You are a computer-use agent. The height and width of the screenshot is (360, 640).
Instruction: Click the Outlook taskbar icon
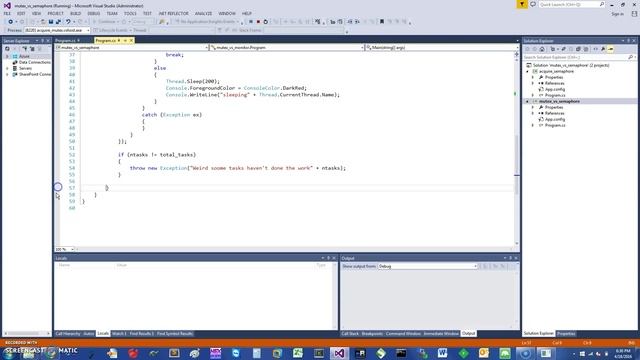click(484, 353)
